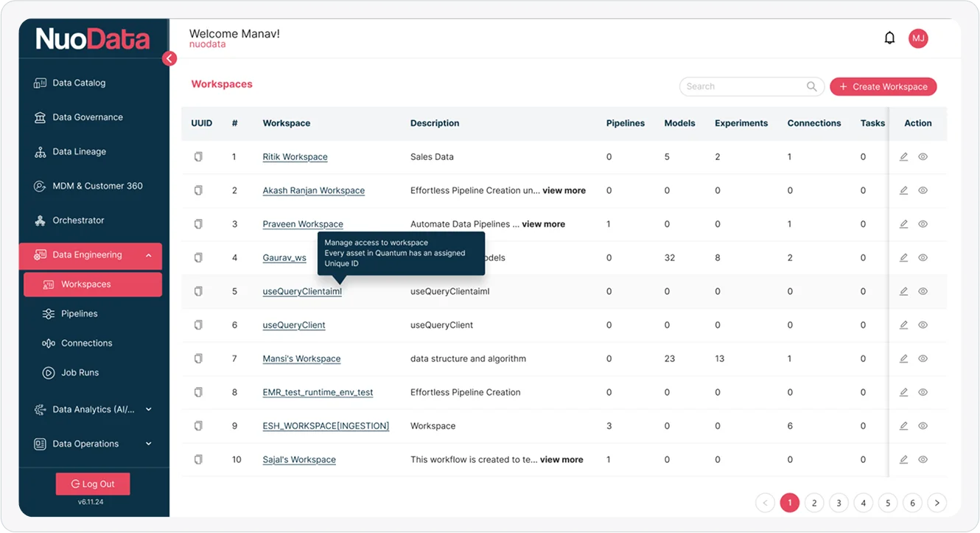Viewport: 980px width, 533px height.
Task: Expand the Data Analytics (AI/...) menu
Action: (149, 410)
